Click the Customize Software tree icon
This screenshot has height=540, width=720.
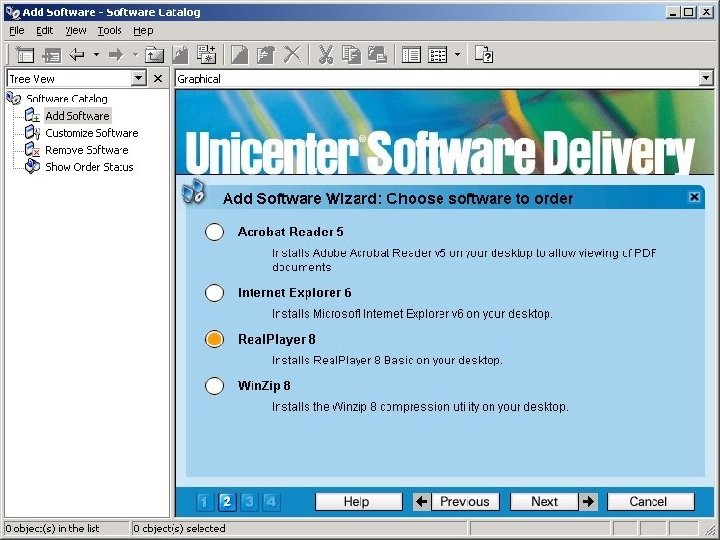32,133
